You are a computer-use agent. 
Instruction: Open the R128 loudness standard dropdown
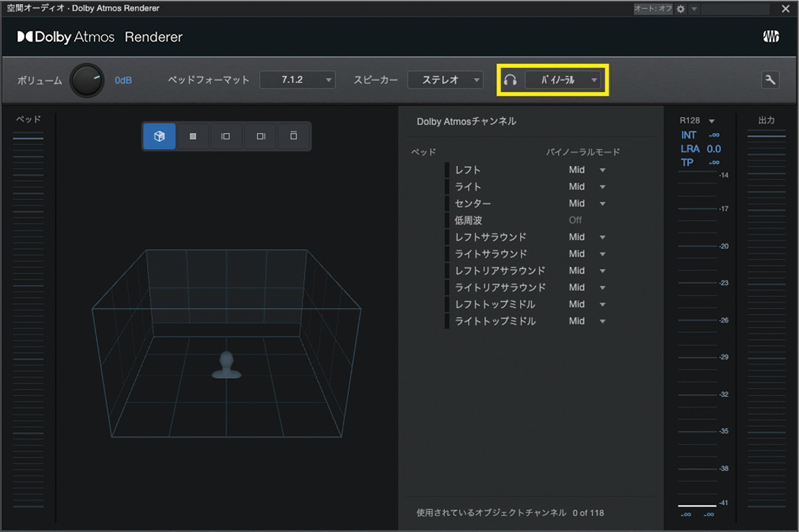697,121
